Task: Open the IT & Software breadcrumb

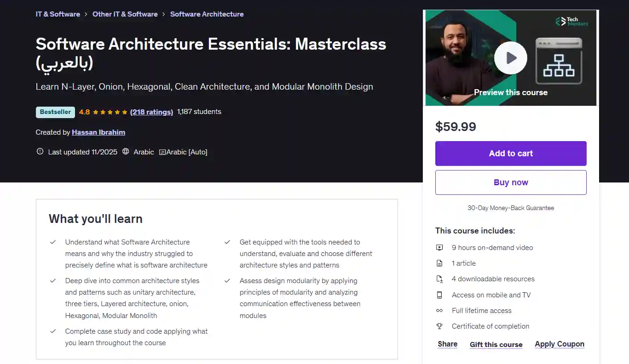Action: pyautogui.click(x=58, y=14)
